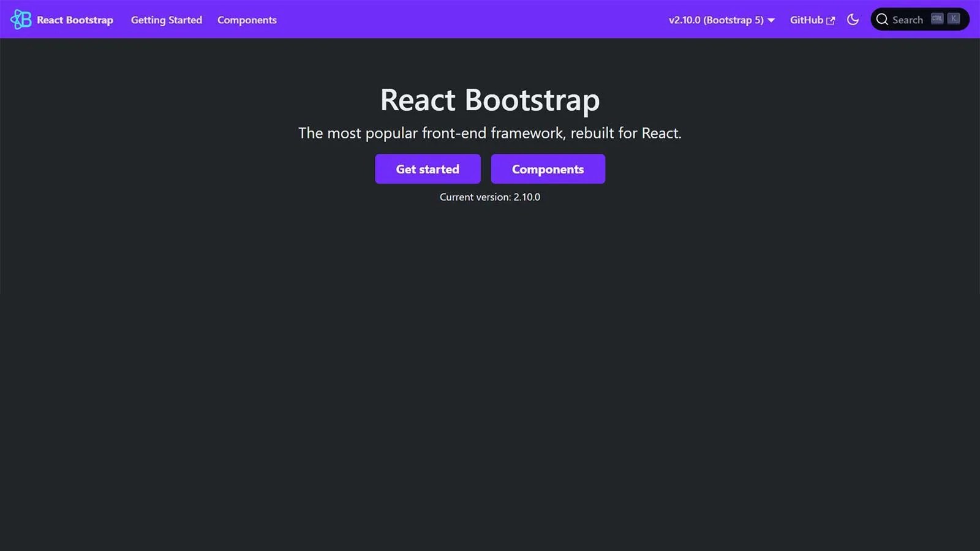Viewport: 980px width, 551px height.
Task: Click the magnifying glass search icon
Action: 882,20
